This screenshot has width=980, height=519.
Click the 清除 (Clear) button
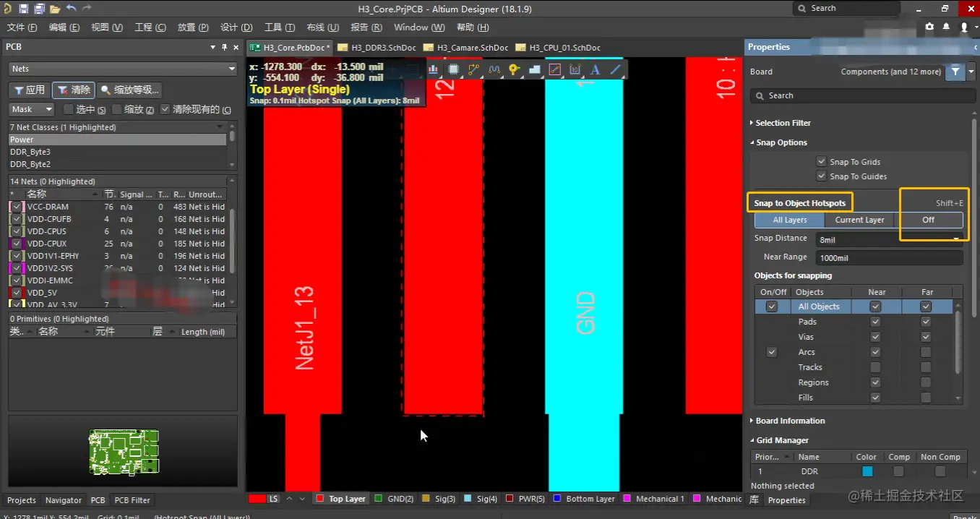[x=74, y=90]
